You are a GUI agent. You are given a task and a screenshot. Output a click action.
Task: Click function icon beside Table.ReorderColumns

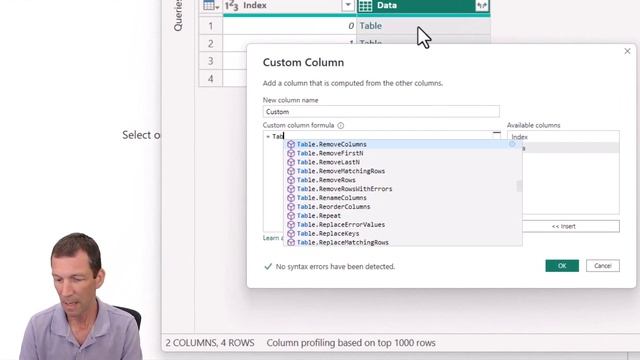pos(291,207)
